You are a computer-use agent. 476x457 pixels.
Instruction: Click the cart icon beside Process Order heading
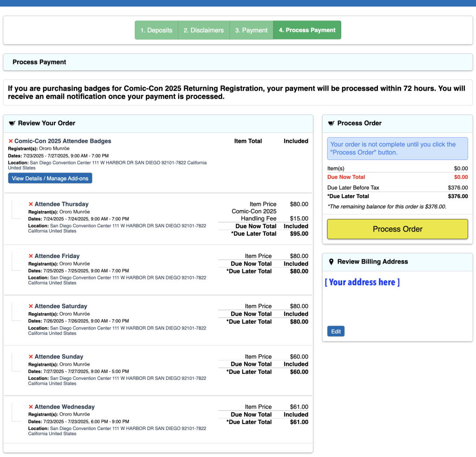click(x=331, y=124)
